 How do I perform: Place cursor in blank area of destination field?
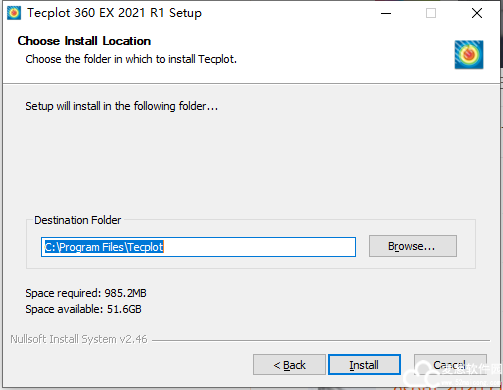(260, 247)
